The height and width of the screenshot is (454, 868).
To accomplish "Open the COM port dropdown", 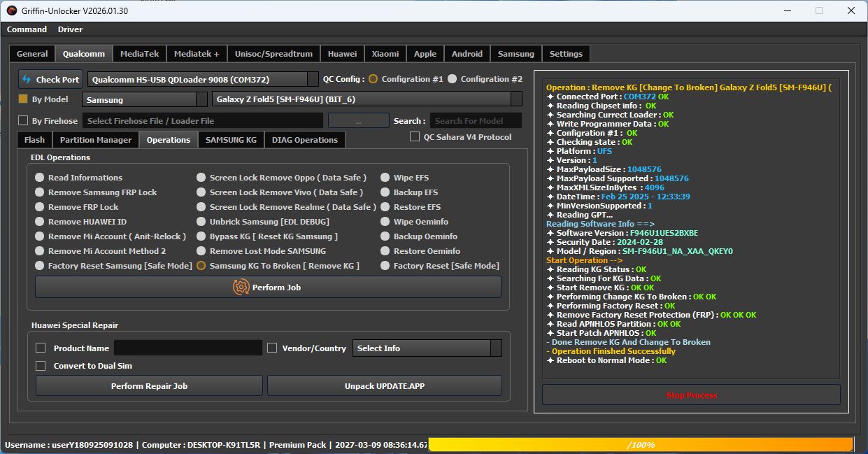I will tap(203, 79).
